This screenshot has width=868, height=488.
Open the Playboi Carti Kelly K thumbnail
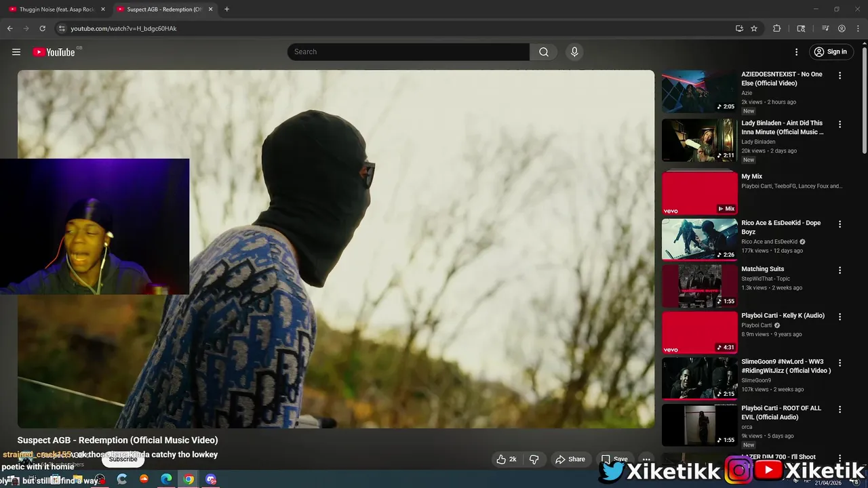click(699, 332)
